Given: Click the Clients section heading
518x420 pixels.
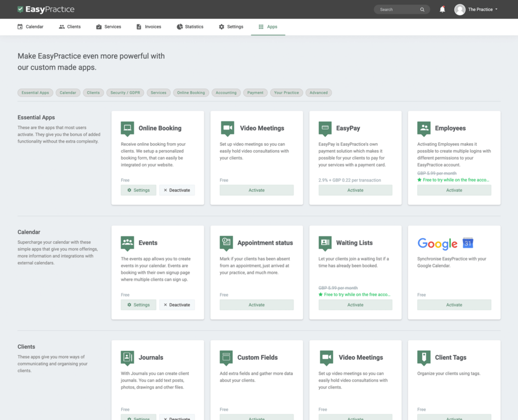Looking at the screenshot, I should tap(26, 347).
